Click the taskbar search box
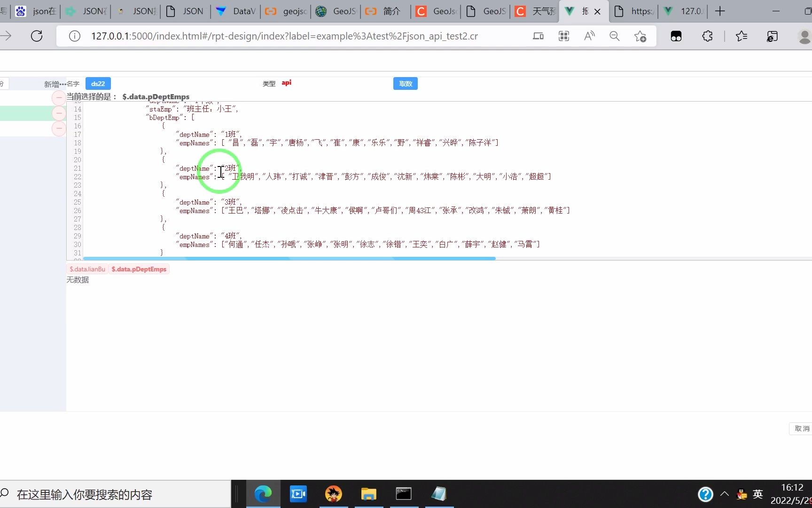The image size is (812, 508). point(115,494)
